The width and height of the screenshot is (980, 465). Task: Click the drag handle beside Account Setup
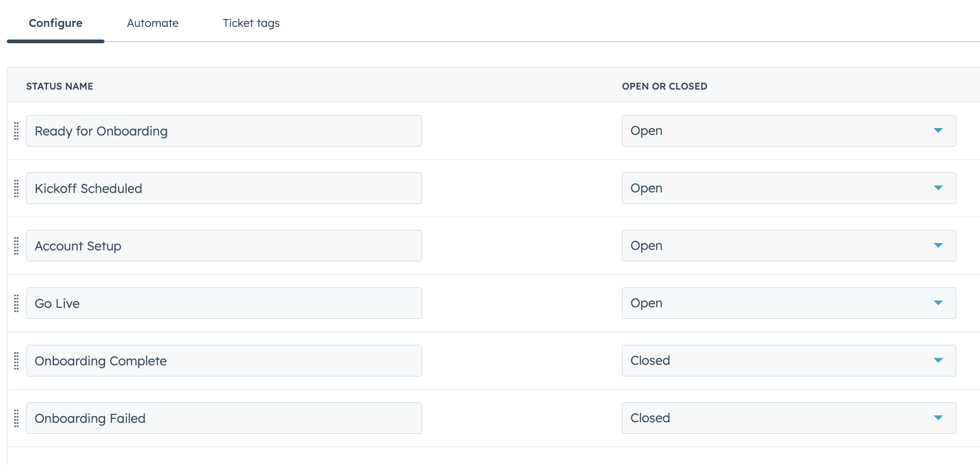click(16, 246)
